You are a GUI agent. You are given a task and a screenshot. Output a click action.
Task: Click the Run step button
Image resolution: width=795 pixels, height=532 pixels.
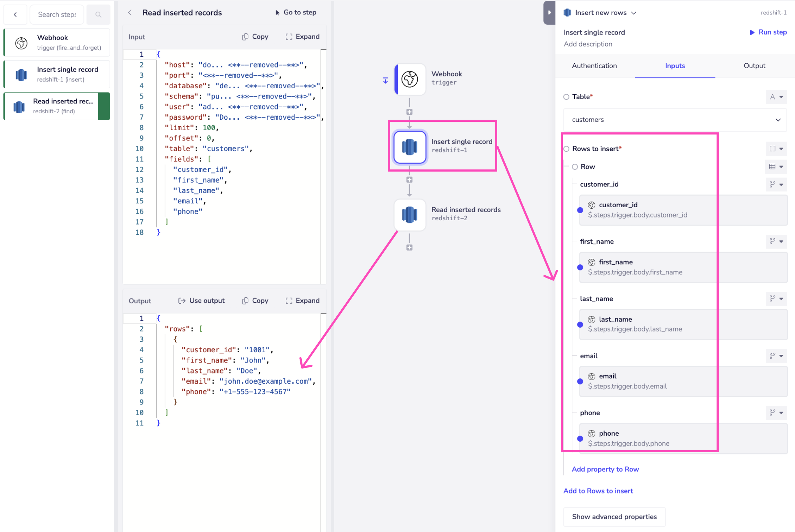[768, 32]
